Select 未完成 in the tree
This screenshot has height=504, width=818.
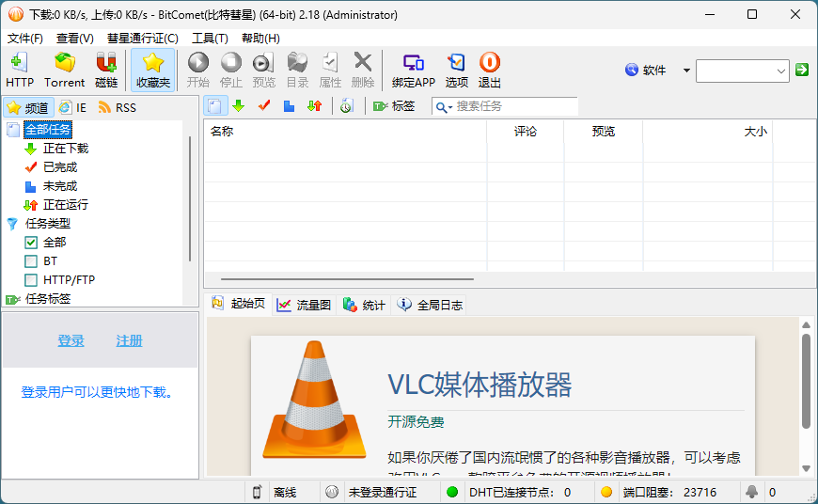tap(60, 186)
